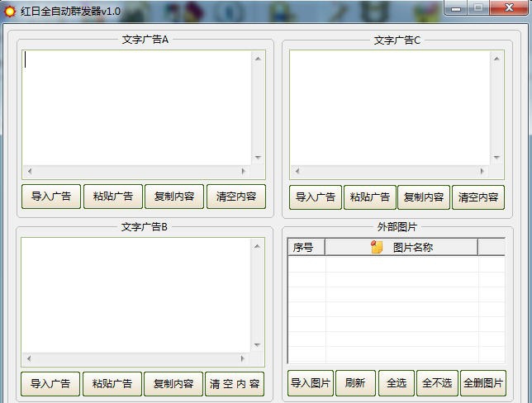Screen dimensions: 532x403
Task: Click 复制内容 under 文字广告A
Action: click(174, 197)
